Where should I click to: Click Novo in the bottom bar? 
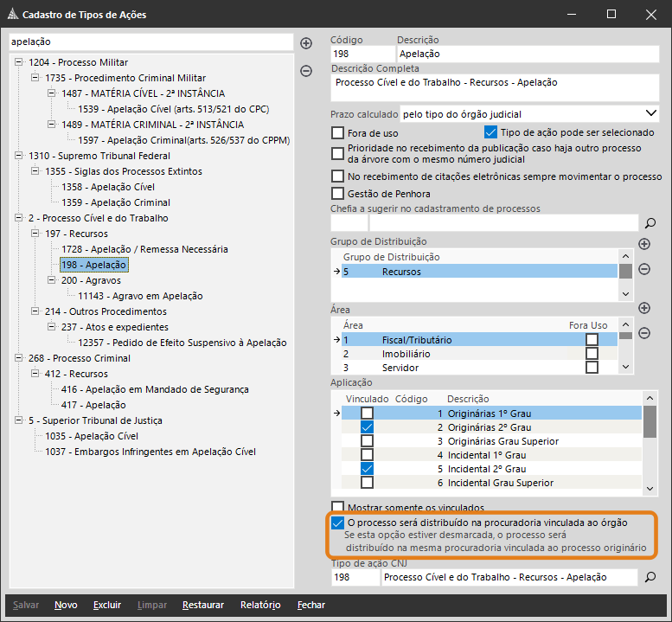[x=66, y=605]
